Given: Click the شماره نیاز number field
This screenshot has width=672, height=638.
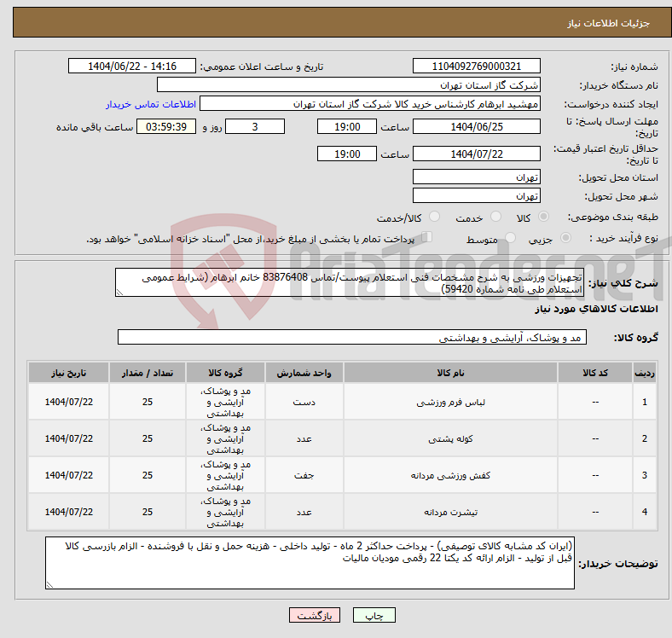Looking at the screenshot, I should pyautogui.click(x=476, y=67).
